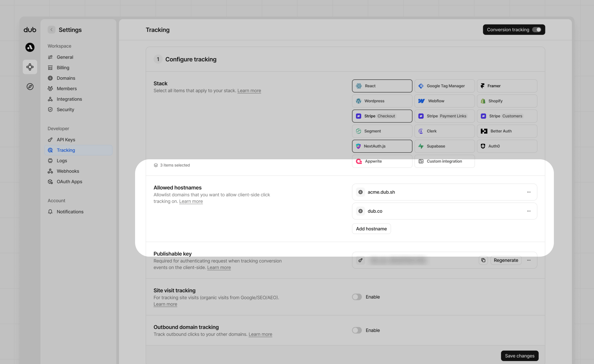594x364 pixels.
Task: Click the acme.dub.sh hostname text
Action: (x=381, y=192)
